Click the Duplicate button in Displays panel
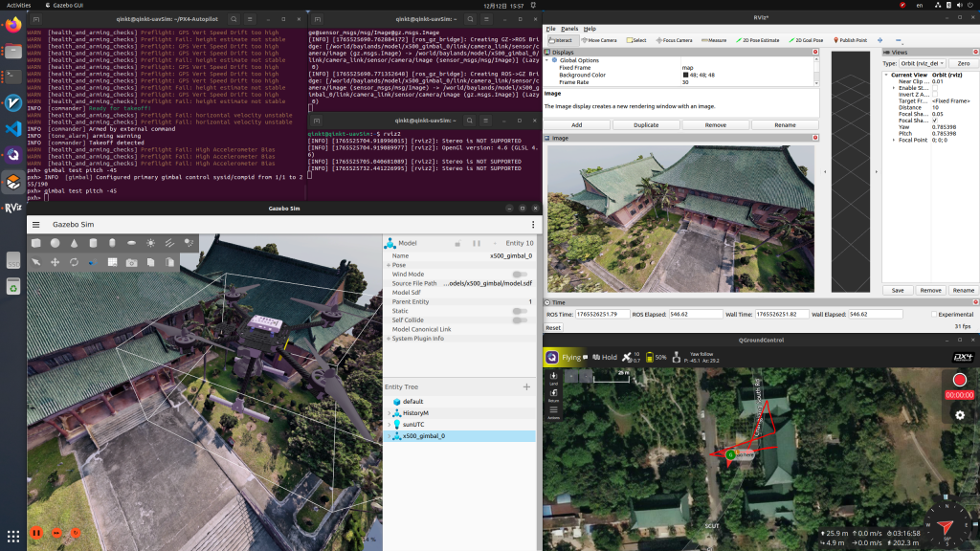The width and height of the screenshot is (980, 551). click(646, 124)
